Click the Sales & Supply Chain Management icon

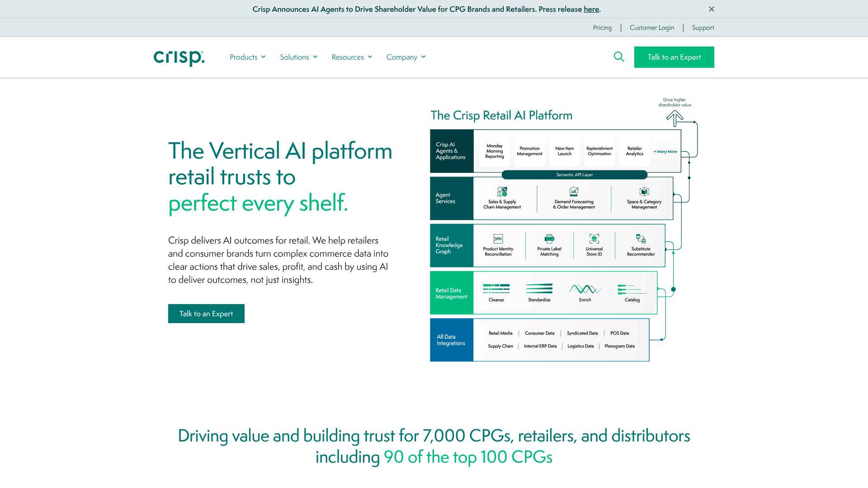(x=502, y=192)
